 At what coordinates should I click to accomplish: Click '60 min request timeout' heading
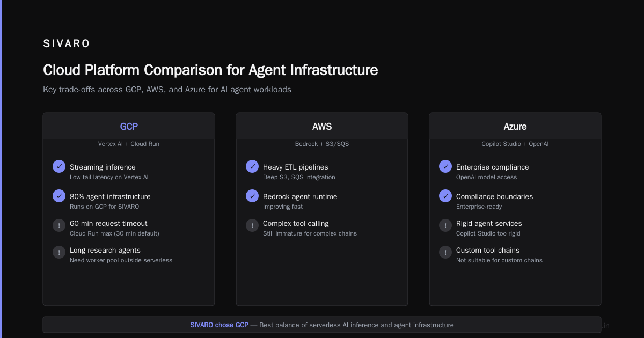tap(108, 223)
